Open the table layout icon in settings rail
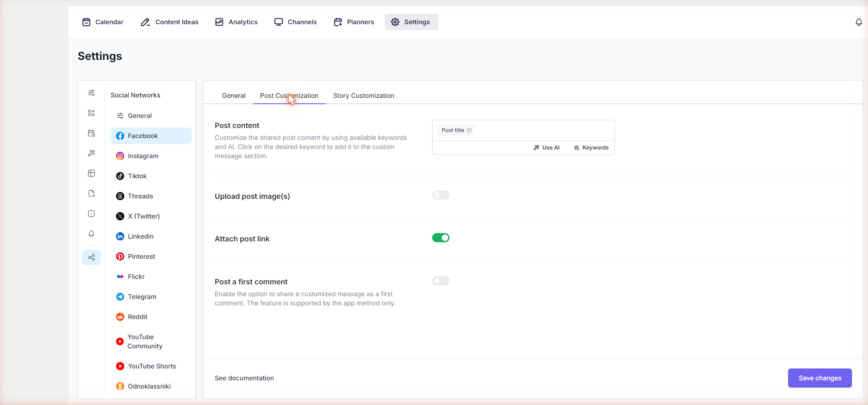Image resolution: width=868 pixels, height=405 pixels. [x=91, y=173]
